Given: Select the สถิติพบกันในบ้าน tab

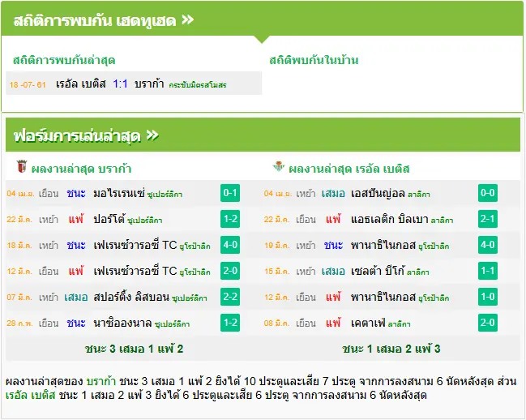Looking at the screenshot, I should pos(314,60).
